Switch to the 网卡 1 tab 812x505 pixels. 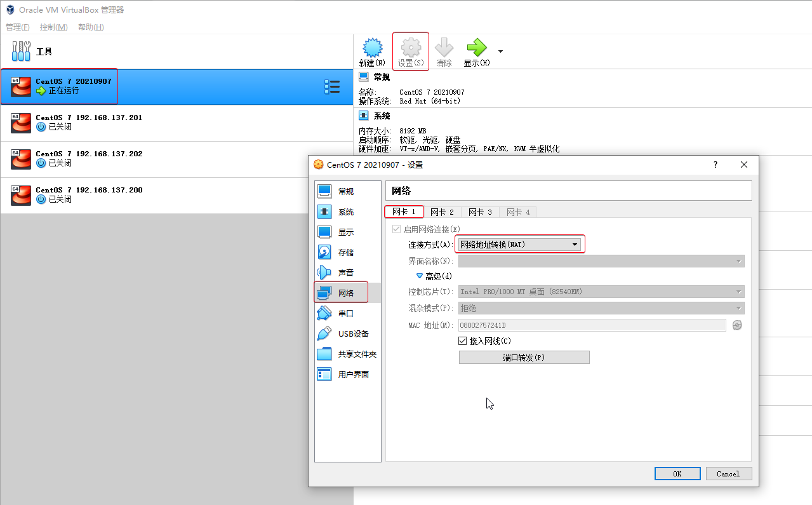coord(404,212)
